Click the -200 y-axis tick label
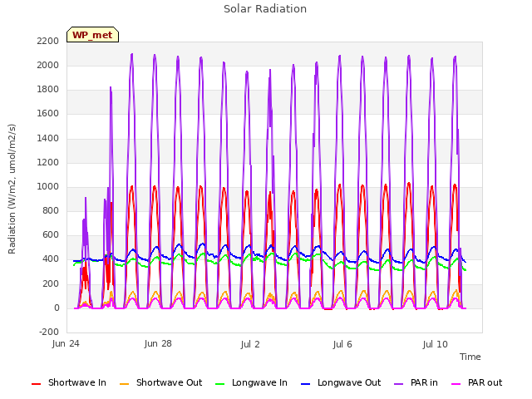This screenshot has width=532, height=399. (49, 332)
